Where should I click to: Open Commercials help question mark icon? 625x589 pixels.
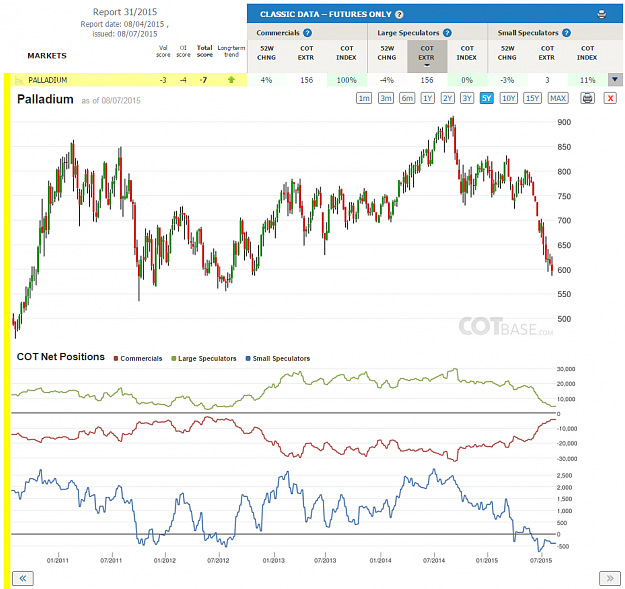click(307, 33)
